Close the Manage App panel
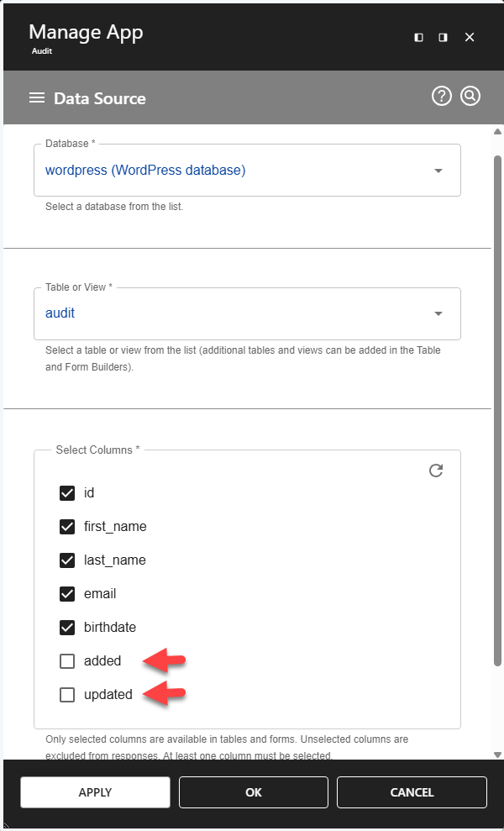The image size is (504, 831). [x=470, y=37]
